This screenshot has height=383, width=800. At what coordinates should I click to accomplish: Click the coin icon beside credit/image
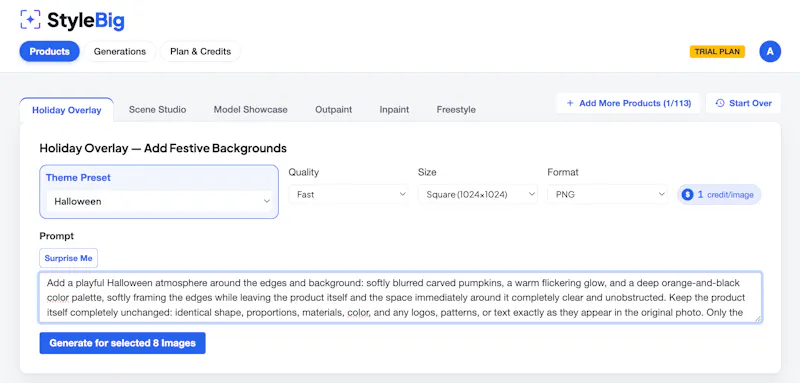(687, 194)
